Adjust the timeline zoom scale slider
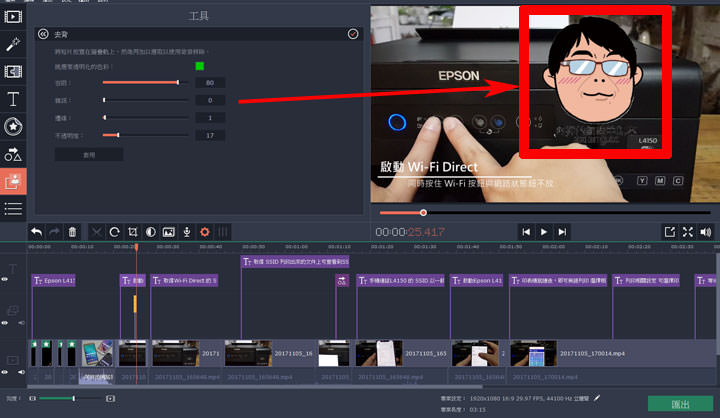Screen dimensions: 720x418 pyautogui.click(x=70, y=398)
